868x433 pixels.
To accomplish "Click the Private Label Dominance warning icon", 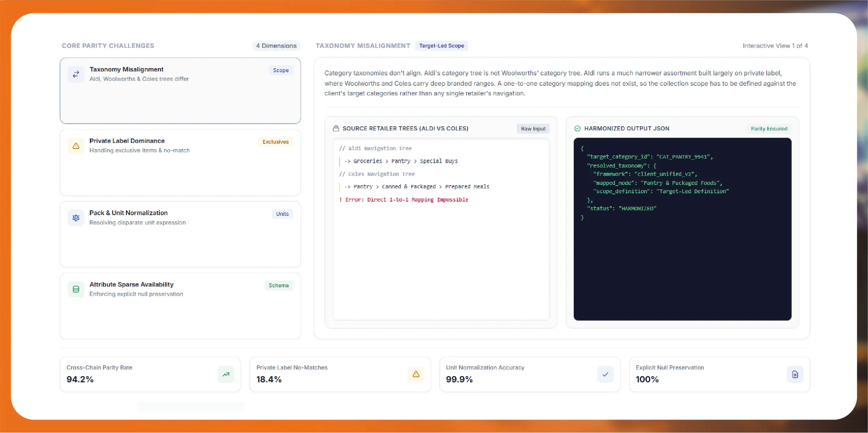I will (x=76, y=146).
